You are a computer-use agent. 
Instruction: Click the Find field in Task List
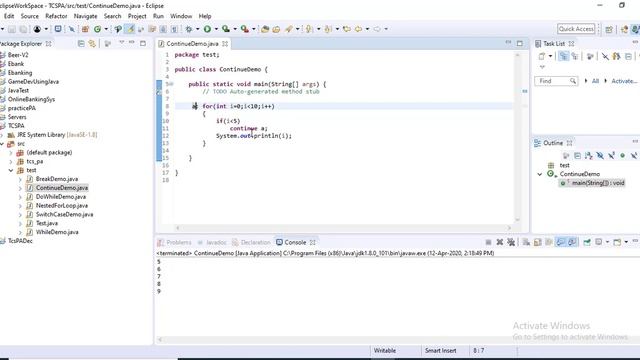(556, 81)
